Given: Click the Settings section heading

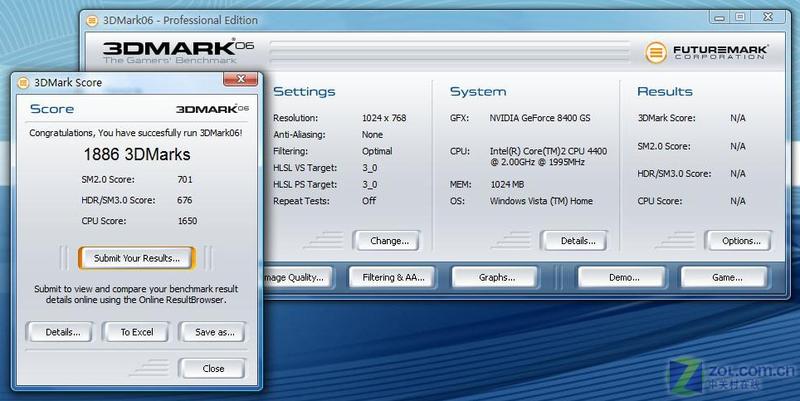Looking at the screenshot, I should [304, 92].
